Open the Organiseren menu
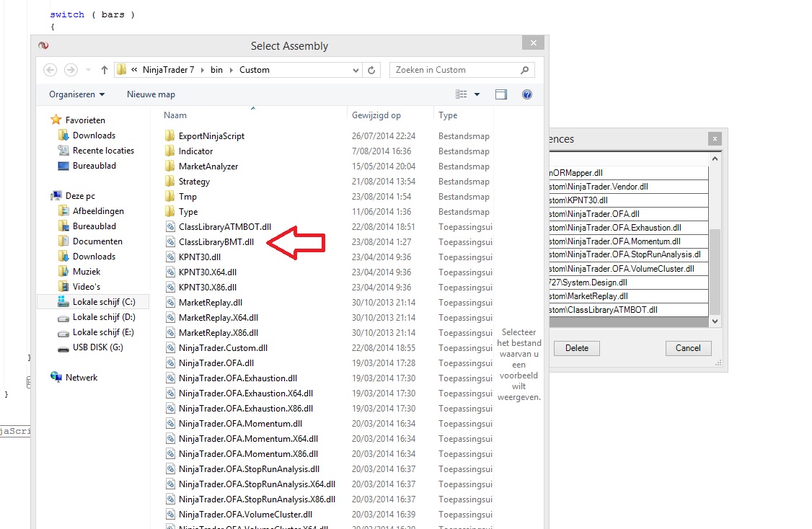Screen dimensions: 812x529 tap(76, 94)
